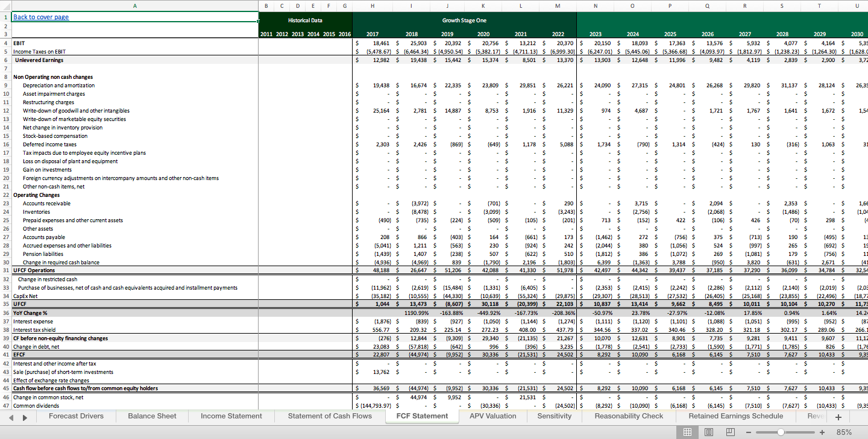Switch to Page Break Preview icon
The image size is (868, 439).
tap(731, 432)
